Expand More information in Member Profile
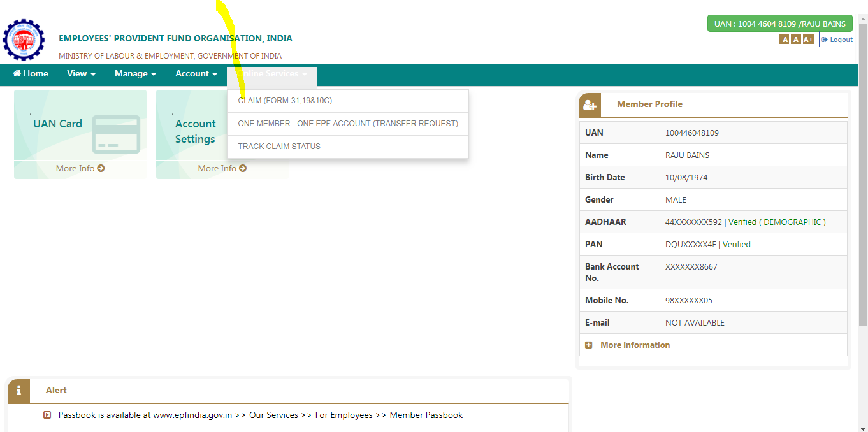The height and width of the screenshot is (432, 868). coord(635,345)
